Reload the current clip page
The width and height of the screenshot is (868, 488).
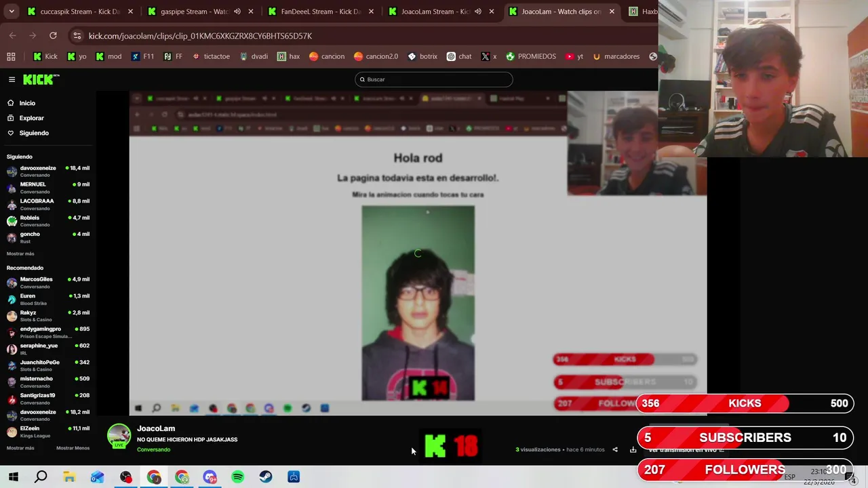coord(53,35)
